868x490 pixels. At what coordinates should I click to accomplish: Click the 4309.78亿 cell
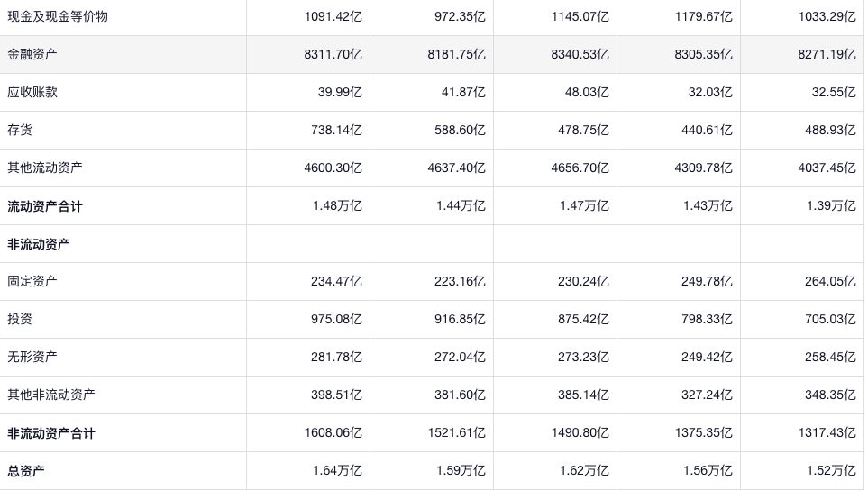point(703,168)
